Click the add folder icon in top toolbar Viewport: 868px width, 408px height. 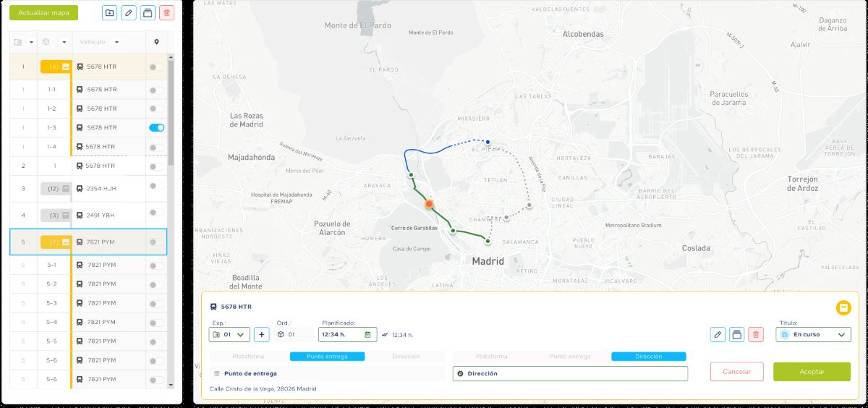(x=109, y=12)
